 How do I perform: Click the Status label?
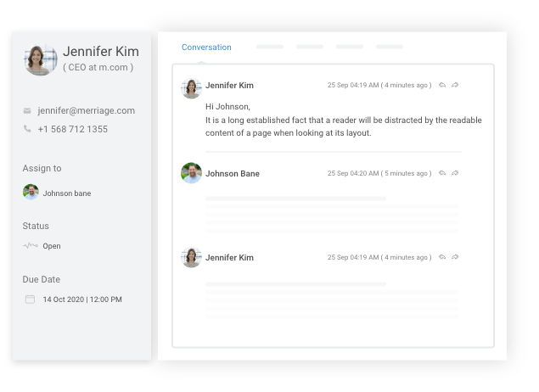click(36, 226)
